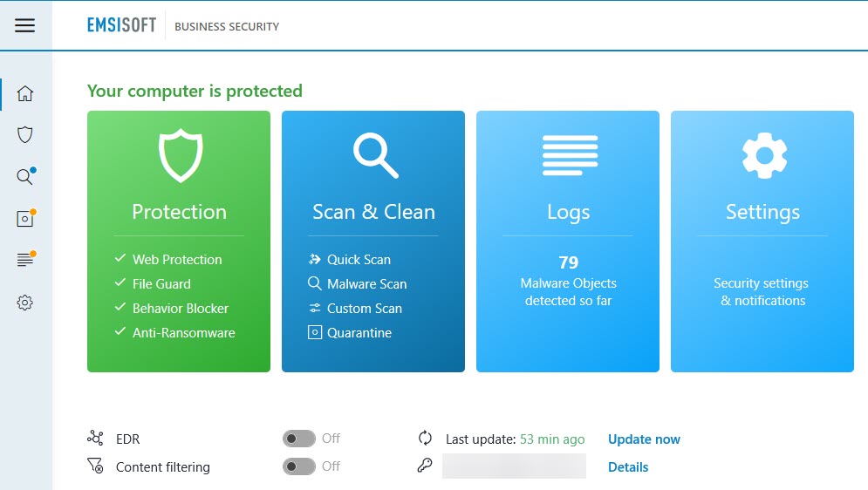Open Behavior Blocker settings
The height and width of the screenshot is (490, 868).
(181, 308)
